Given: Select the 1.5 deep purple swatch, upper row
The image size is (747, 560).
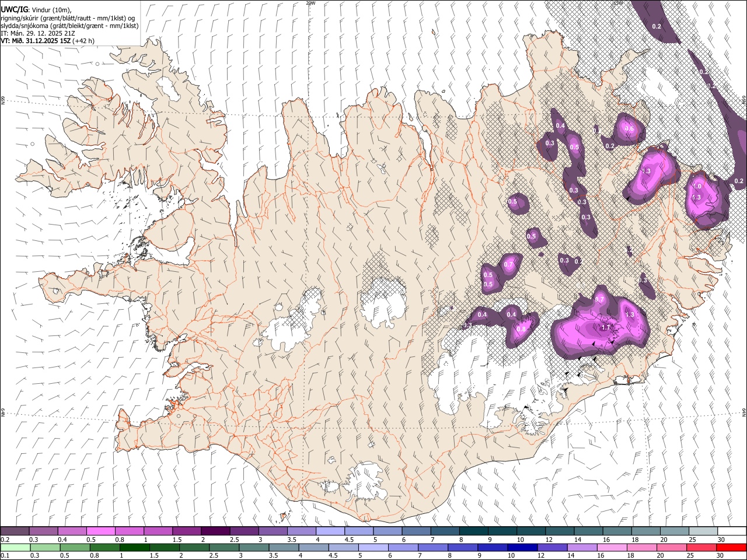Looking at the screenshot, I should click(x=186, y=531).
